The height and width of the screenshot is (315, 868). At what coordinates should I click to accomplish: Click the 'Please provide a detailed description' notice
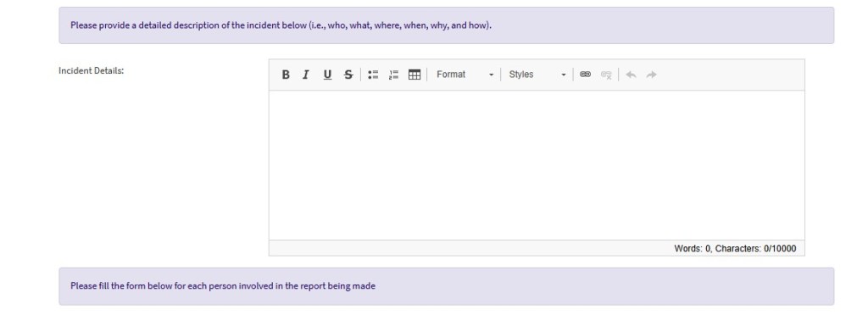[x=446, y=25]
